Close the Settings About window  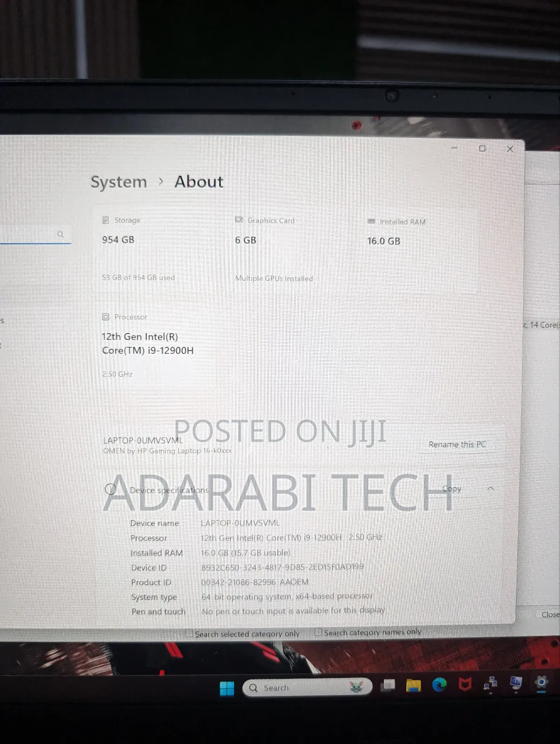[x=510, y=149]
